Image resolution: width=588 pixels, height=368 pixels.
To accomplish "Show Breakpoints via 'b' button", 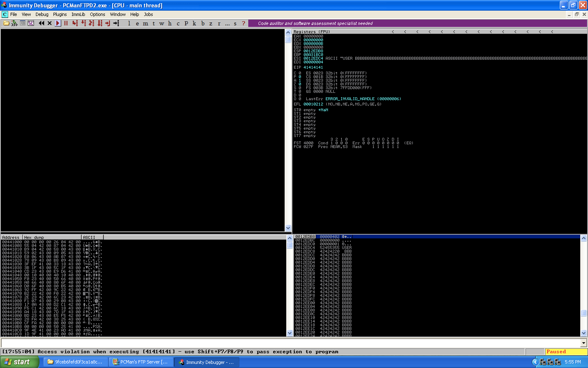I will coord(203,23).
